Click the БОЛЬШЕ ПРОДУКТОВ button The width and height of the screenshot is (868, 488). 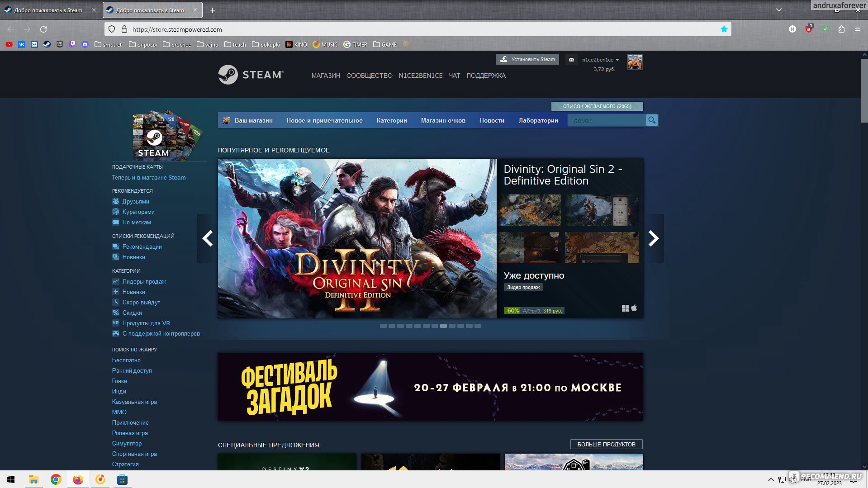point(607,444)
